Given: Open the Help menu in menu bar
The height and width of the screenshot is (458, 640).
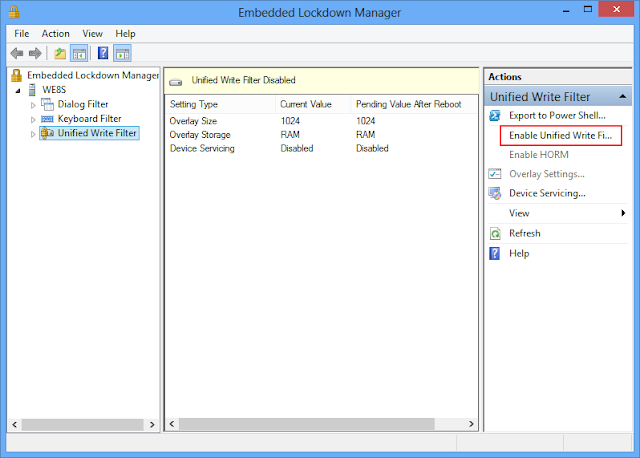Looking at the screenshot, I should (125, 33).
